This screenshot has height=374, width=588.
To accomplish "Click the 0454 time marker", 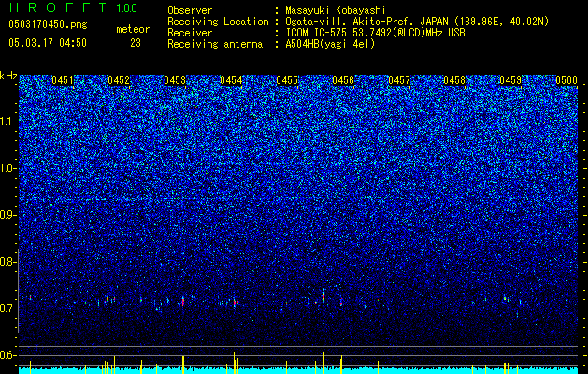I will pos(231,80).
